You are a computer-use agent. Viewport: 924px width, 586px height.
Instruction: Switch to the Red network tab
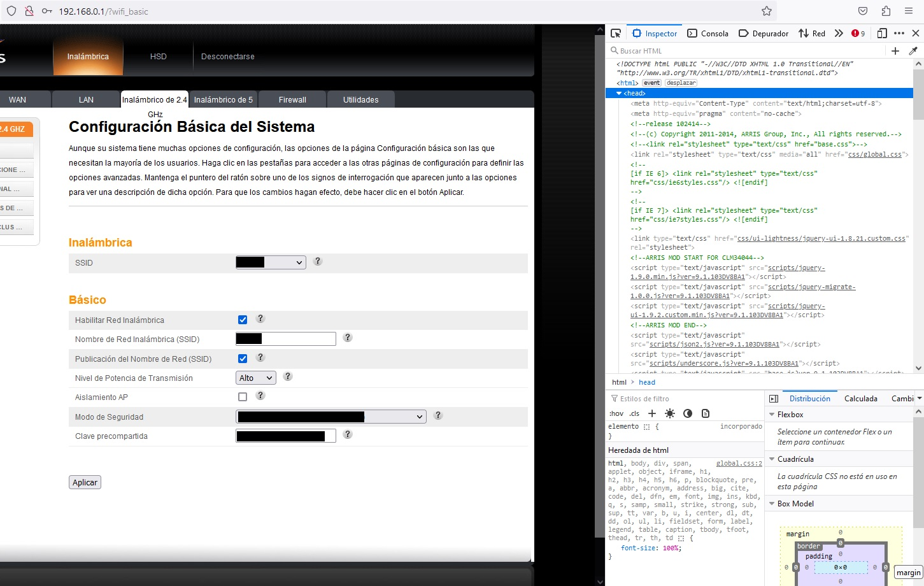(x=812, y=33)
